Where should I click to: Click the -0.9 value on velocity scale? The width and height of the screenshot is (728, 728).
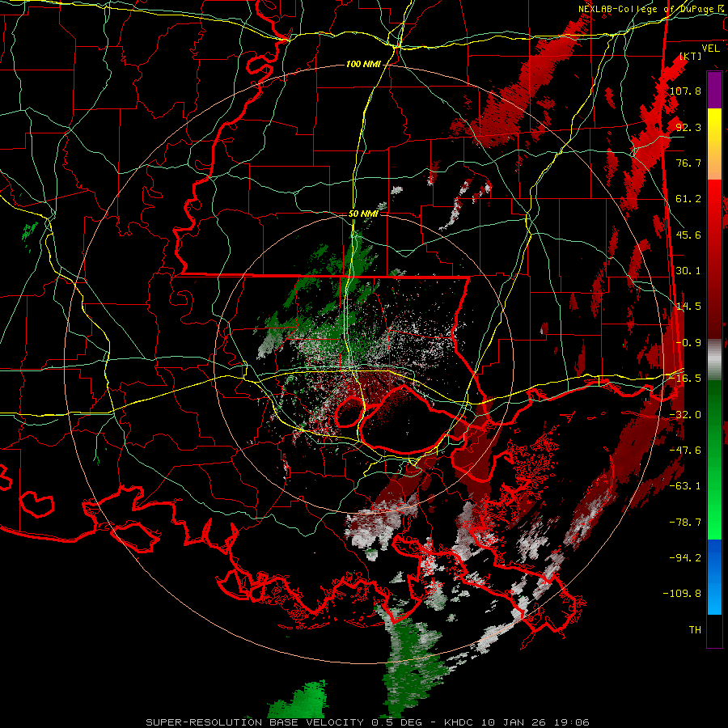click(x=688, y=343)
